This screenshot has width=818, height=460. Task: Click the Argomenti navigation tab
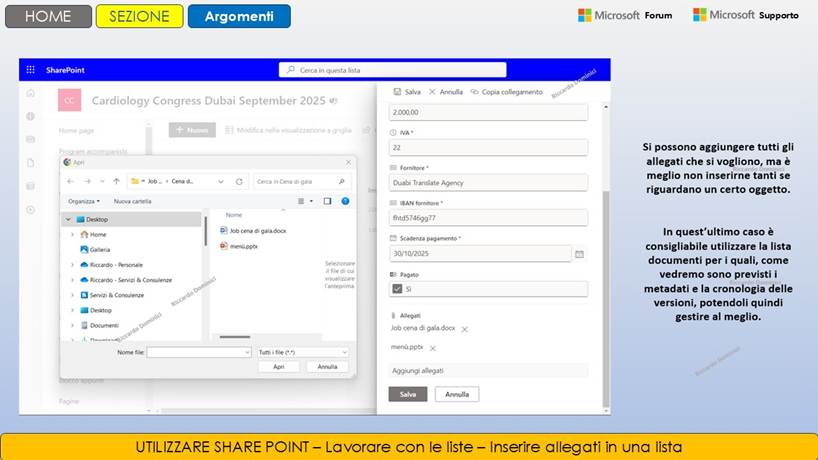tap(239, 16)
